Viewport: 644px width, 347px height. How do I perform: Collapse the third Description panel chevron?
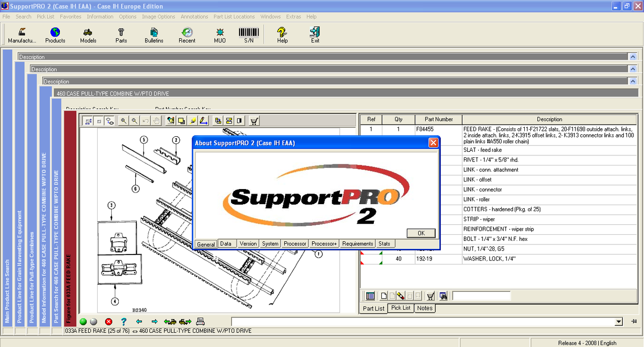(633, 81)
